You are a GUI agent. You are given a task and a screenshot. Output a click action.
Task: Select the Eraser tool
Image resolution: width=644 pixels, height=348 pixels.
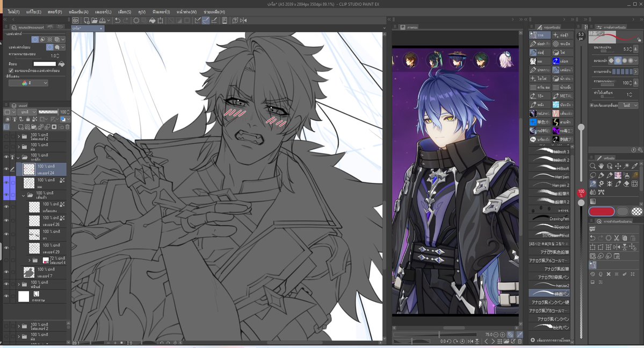point(626,183)
